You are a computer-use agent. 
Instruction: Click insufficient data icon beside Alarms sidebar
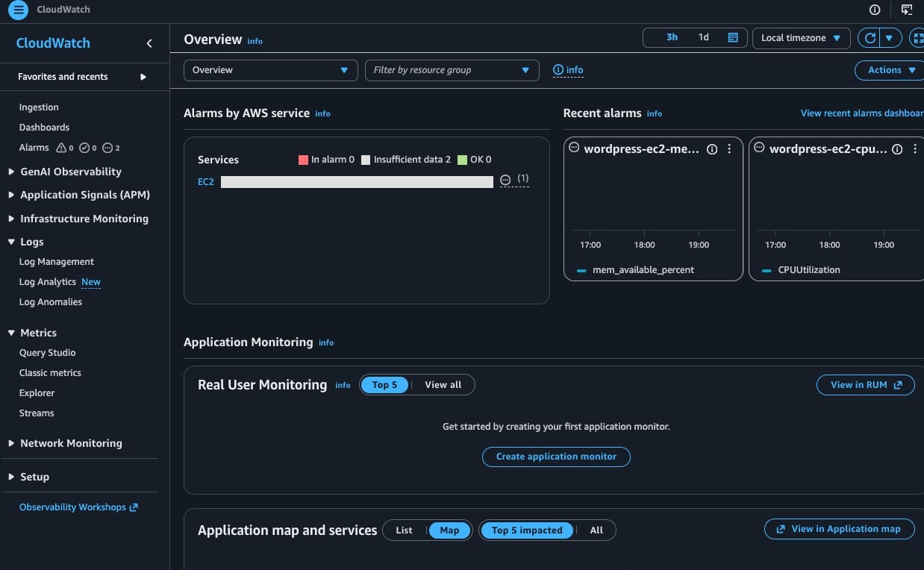[x=107, y=148]
